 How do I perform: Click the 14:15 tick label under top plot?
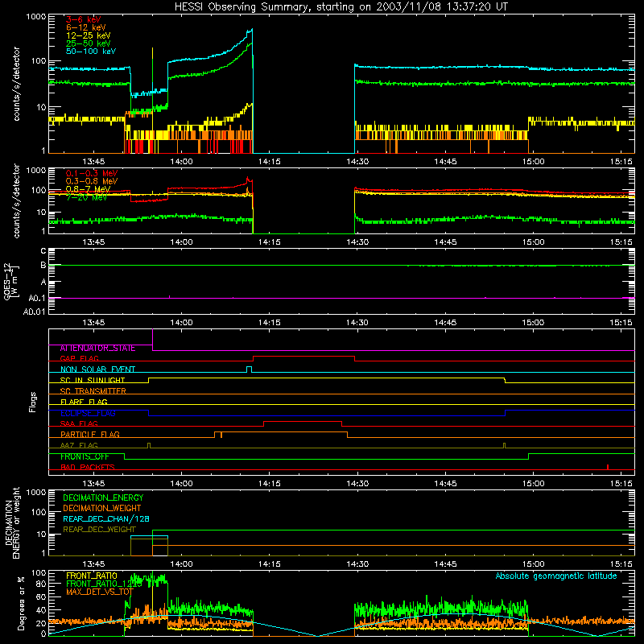(x=270, y=162)
